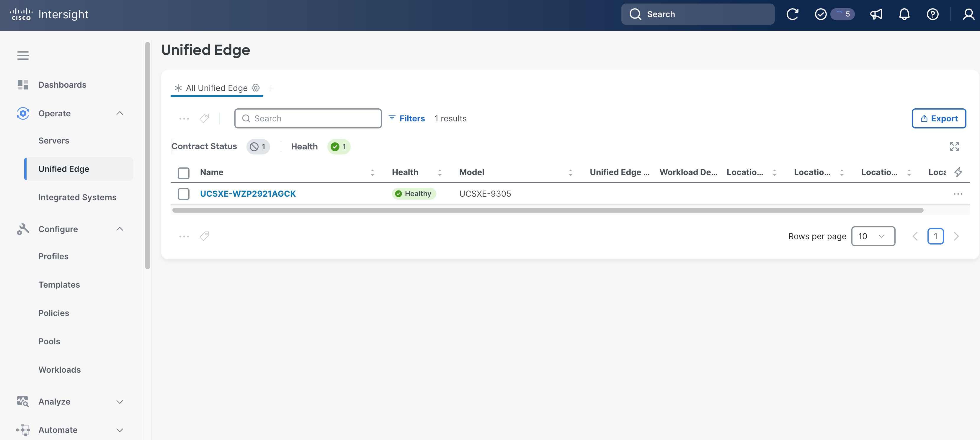The height and width of the screenshot is (440, 980).
Task: Click the UCSXE-9305 model cell
Action: [485, 194]
